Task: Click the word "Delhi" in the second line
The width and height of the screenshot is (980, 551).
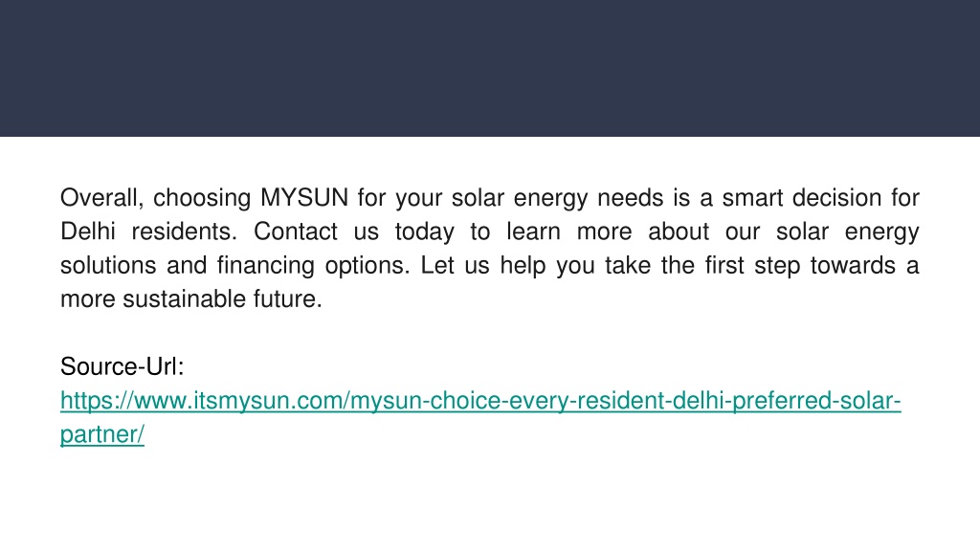Action: tap(87, 231)
